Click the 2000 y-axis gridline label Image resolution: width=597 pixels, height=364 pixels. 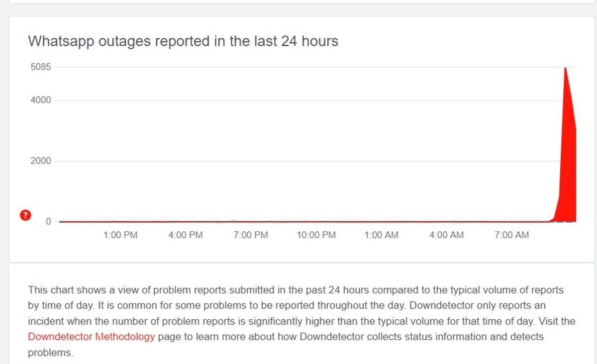point(41,161)
